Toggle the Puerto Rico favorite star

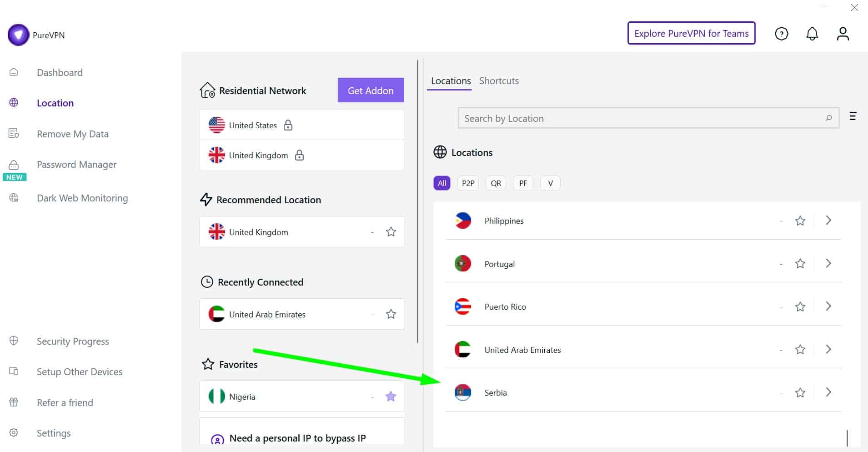pyautogui.click(x=800, y=306)
